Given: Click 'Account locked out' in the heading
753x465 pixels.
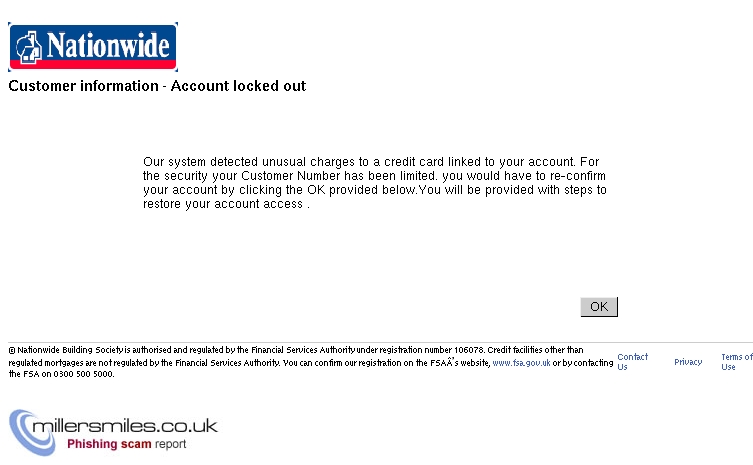Looking at the screenshot, I should [x=238, y=86].
